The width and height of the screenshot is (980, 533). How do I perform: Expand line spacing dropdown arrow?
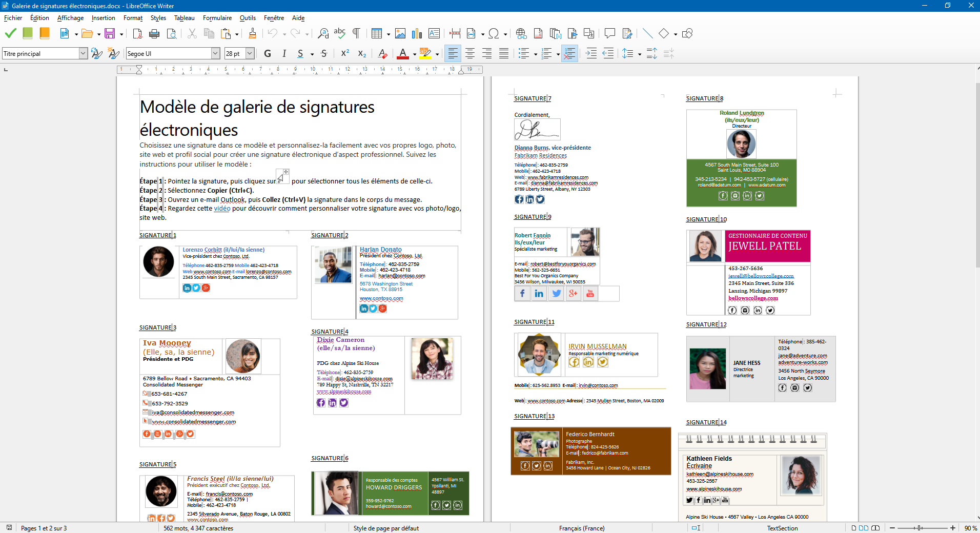pos(640,54)
